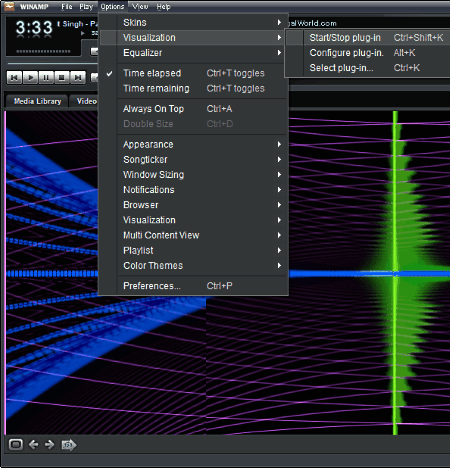The height and width of the screenshot is (468, 450).
Task: Pause playback with the Pause button
Action: click(x=46, y=78)
